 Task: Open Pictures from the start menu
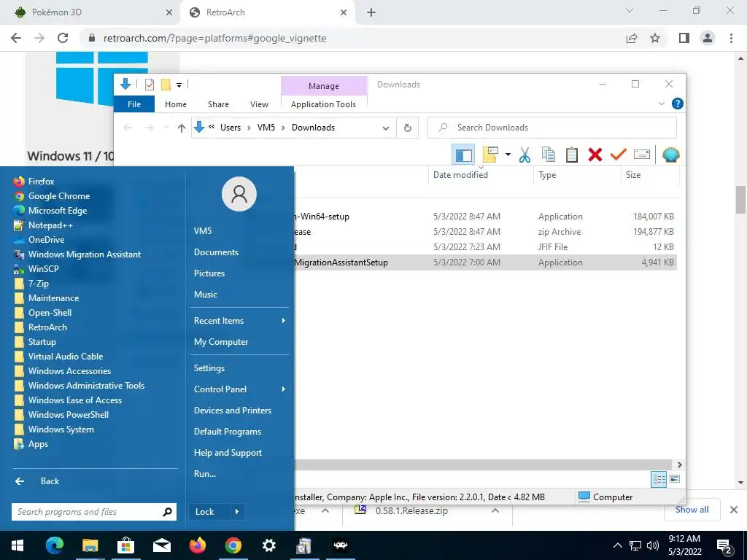click(209, 273)
